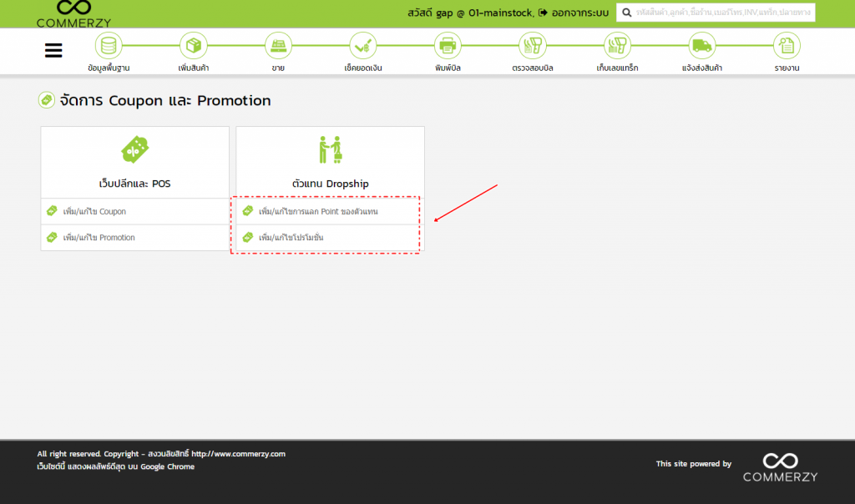Click the tag icon beside เพิ่ม/แก้ไข Promotion

pos(52,237)
